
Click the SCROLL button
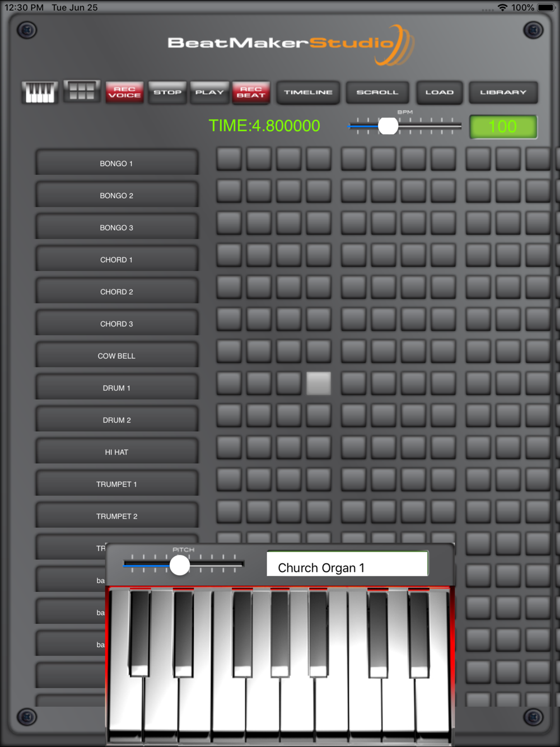coord(377,92)
